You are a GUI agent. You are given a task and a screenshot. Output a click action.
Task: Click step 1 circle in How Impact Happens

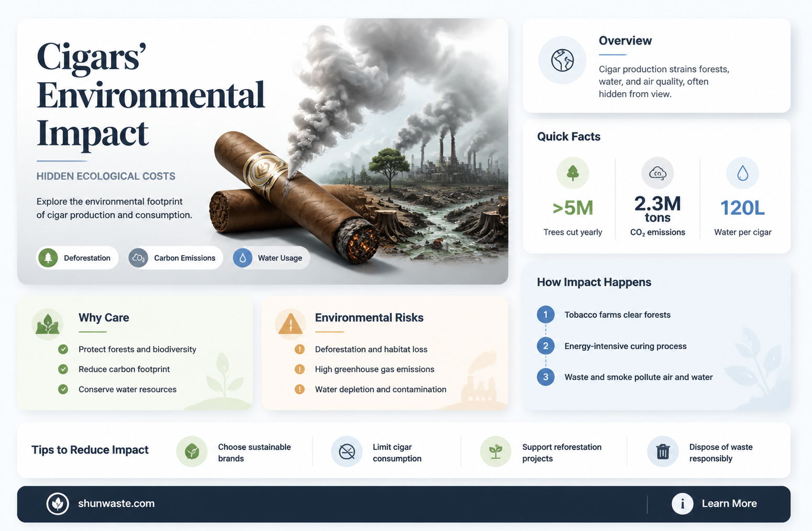[546, 315]
